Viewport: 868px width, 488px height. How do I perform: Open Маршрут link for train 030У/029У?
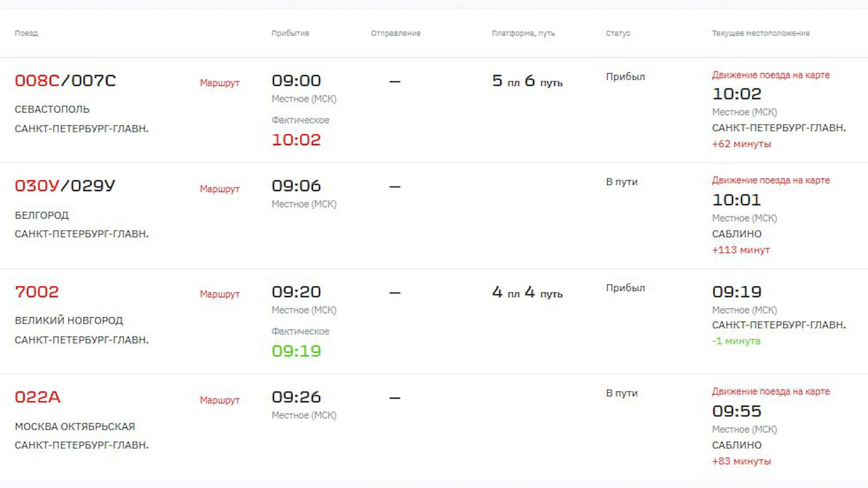click(x=220, y=189)
